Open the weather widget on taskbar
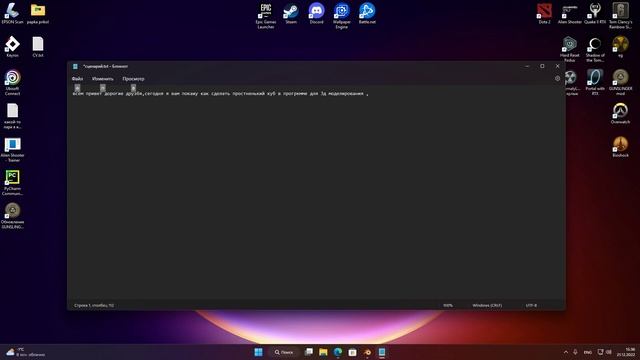The image size is (640, 360). 25,352
